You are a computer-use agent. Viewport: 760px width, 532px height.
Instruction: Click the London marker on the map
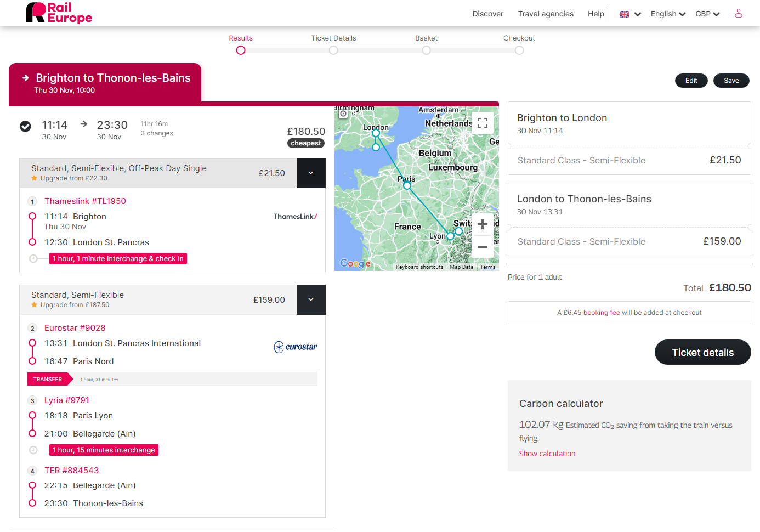(x=376, y=133)
